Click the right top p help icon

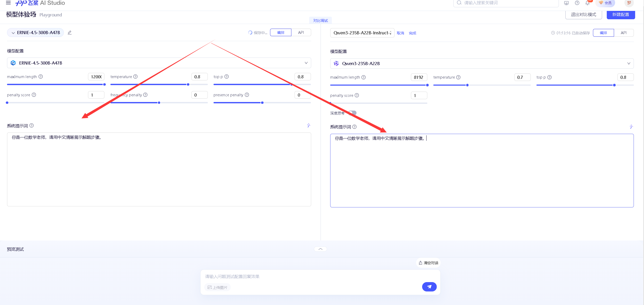(x=549, y=77)
